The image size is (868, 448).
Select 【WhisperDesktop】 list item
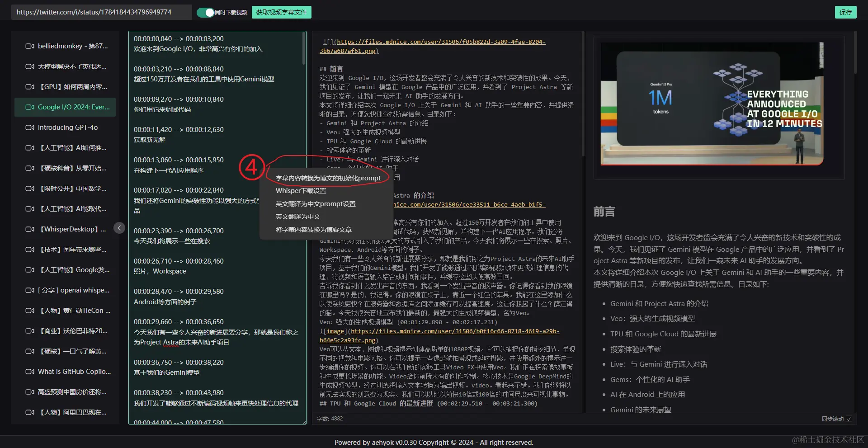pos(65,229)
